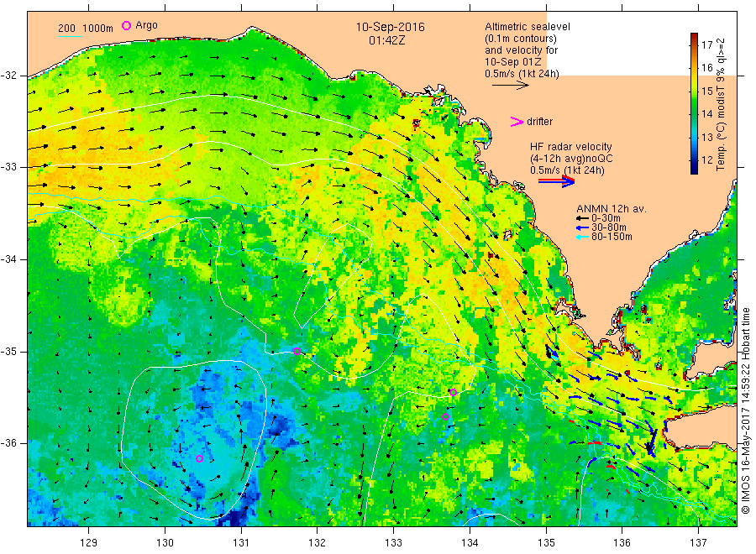
Task: Click the HF radar velocity red-blue arrow
Action: tap(556, 181)
